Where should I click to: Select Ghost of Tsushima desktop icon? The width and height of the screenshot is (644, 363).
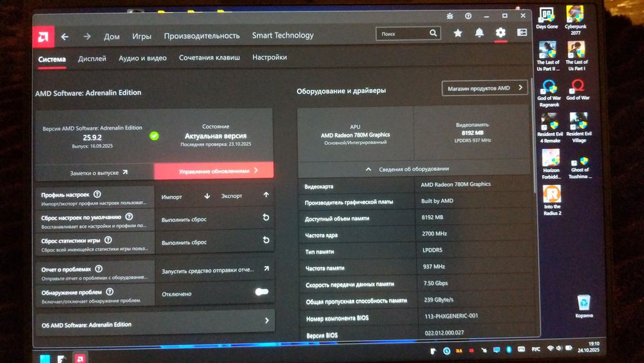580,168
